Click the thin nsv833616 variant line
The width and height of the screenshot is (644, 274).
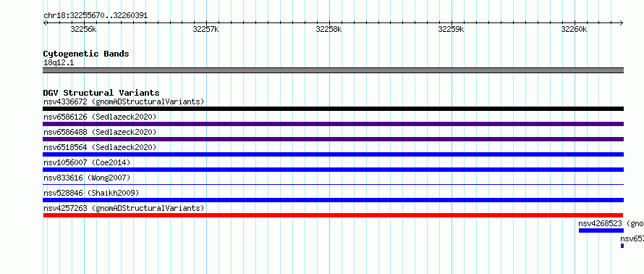pos(333,185)
